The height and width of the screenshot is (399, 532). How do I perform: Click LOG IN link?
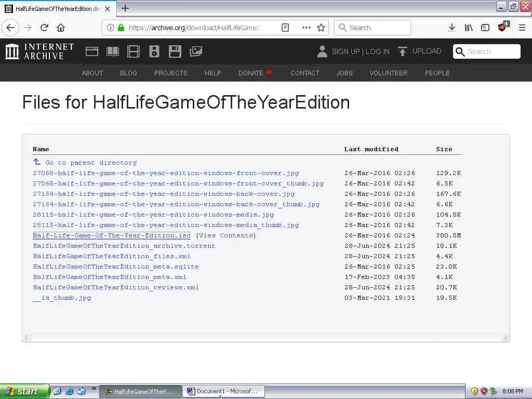click(x=378, y=51)
